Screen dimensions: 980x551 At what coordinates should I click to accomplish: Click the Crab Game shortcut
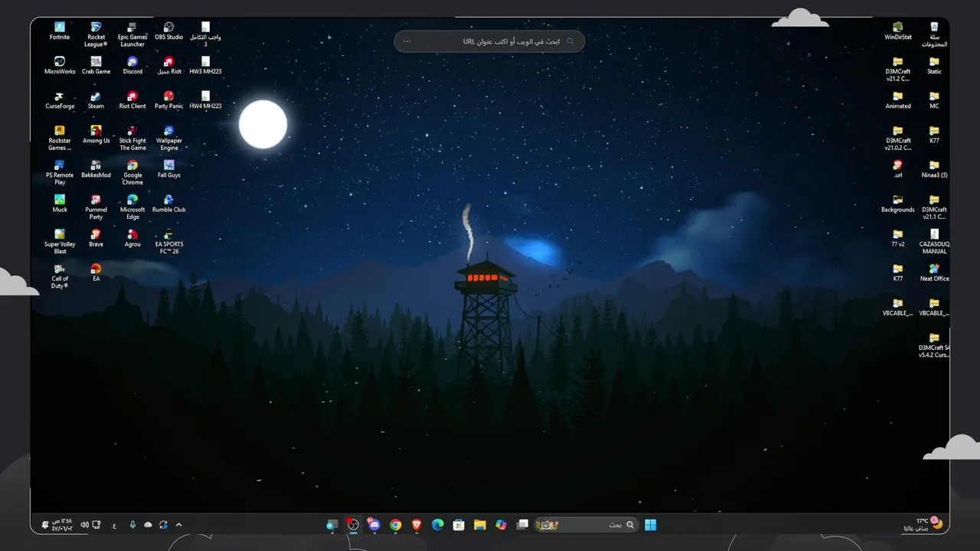tap(96, 66)
